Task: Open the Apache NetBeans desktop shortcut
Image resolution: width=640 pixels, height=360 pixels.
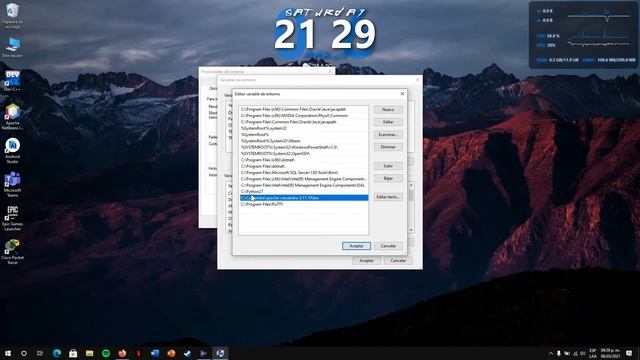Action: coord(13,117)
